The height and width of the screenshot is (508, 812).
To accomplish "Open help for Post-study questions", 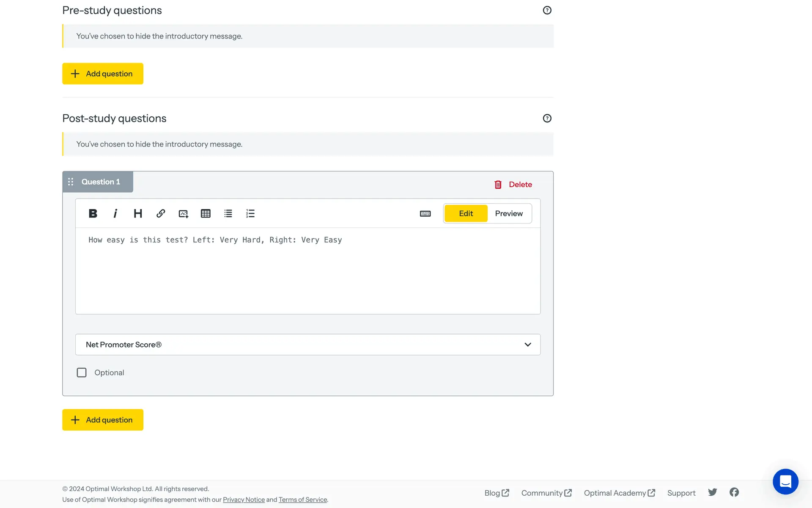I will click(547, 119).
